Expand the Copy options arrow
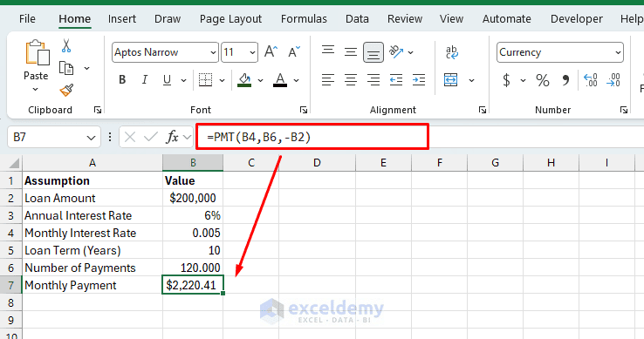 point(86,68)
